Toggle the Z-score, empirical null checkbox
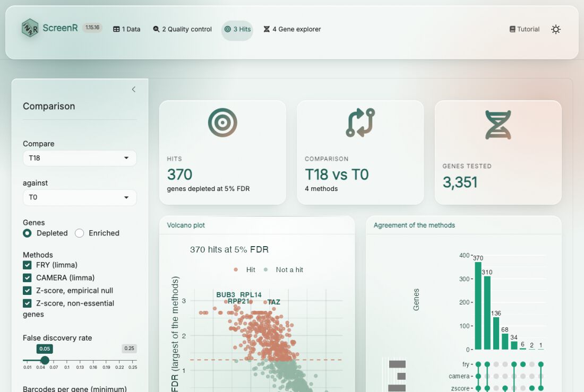Screen dimensions: 584x392 click(x=27, y=290)
